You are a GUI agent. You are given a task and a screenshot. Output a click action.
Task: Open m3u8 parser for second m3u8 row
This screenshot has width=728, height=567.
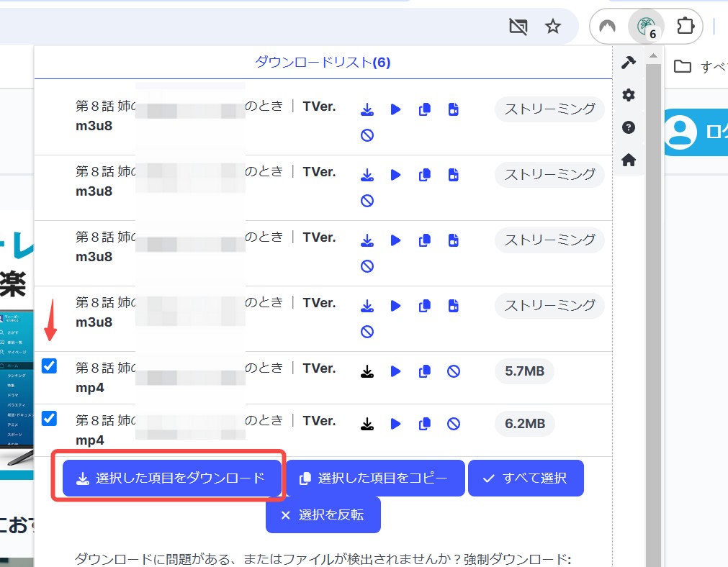coord(454,175)
